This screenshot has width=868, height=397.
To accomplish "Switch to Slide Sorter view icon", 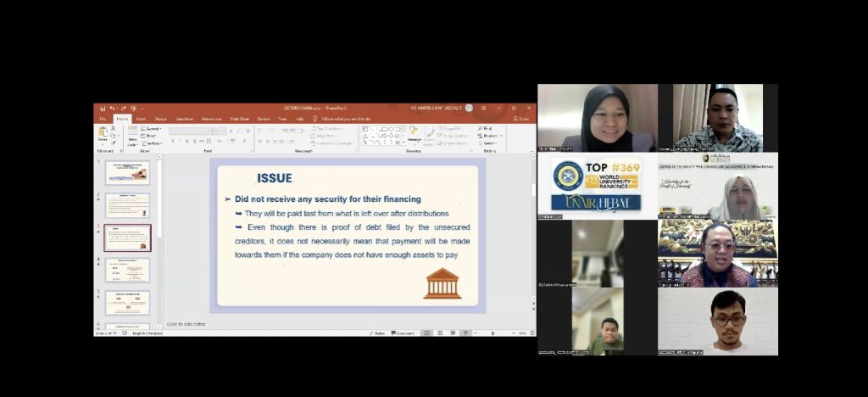I will coord(440,333).
